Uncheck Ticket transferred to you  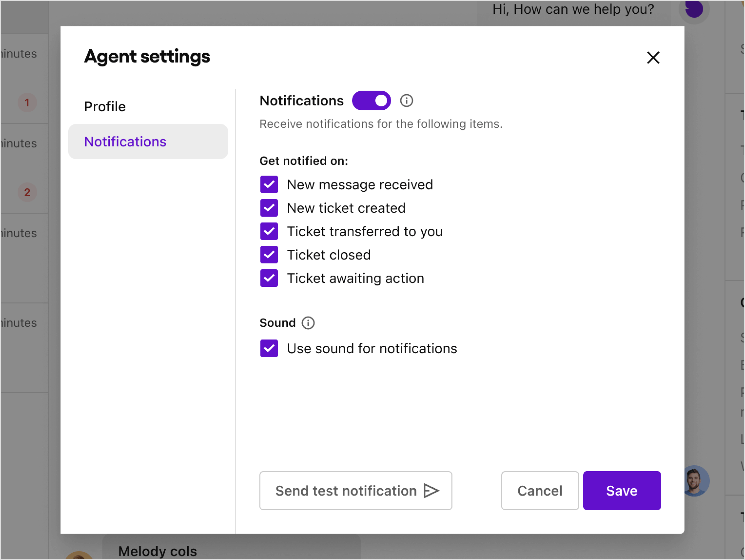point(269,231)
